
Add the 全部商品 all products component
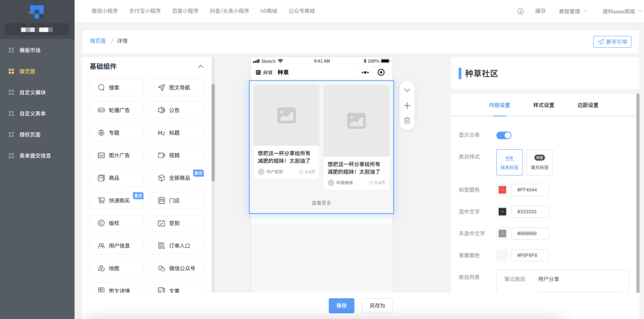[x=177, y=178]
